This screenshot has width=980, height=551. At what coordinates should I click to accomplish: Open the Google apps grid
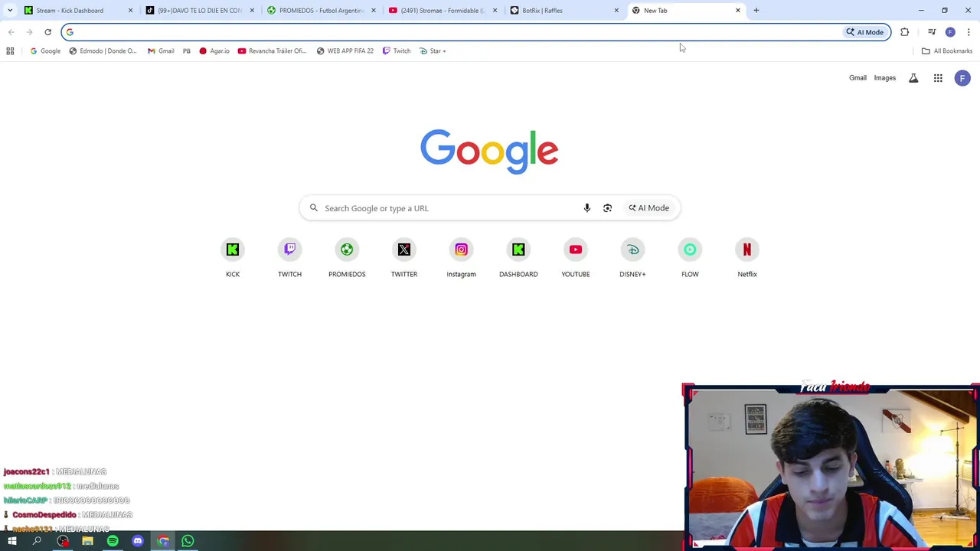938,78
